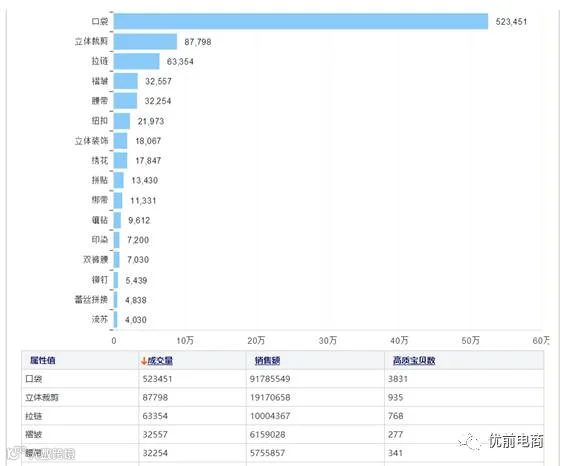Image resolution: width=561 pixels, height=466 pixels.
Task: Click table cell 91785549
Action: tap(270, 379)
